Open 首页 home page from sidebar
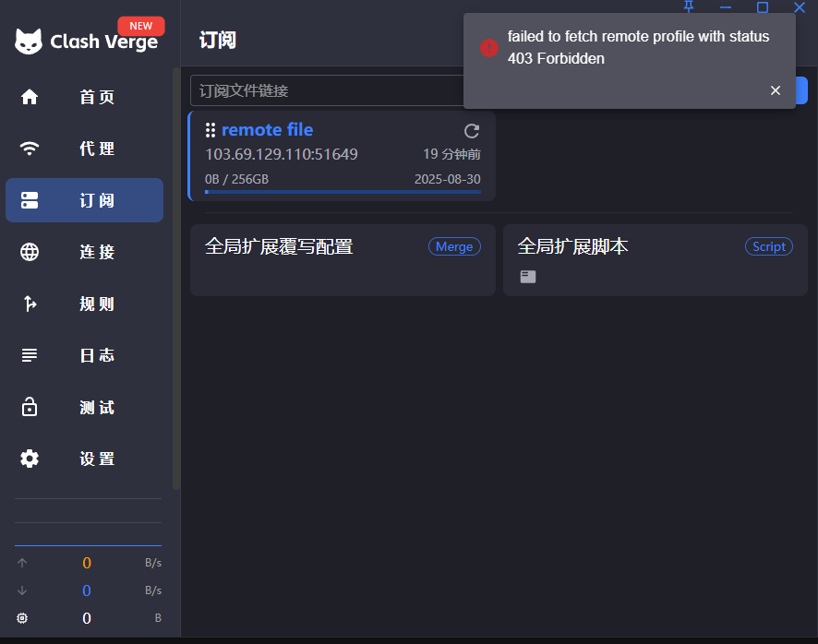The width and height of the screenshot is (818, 644). tap(85, 97)
